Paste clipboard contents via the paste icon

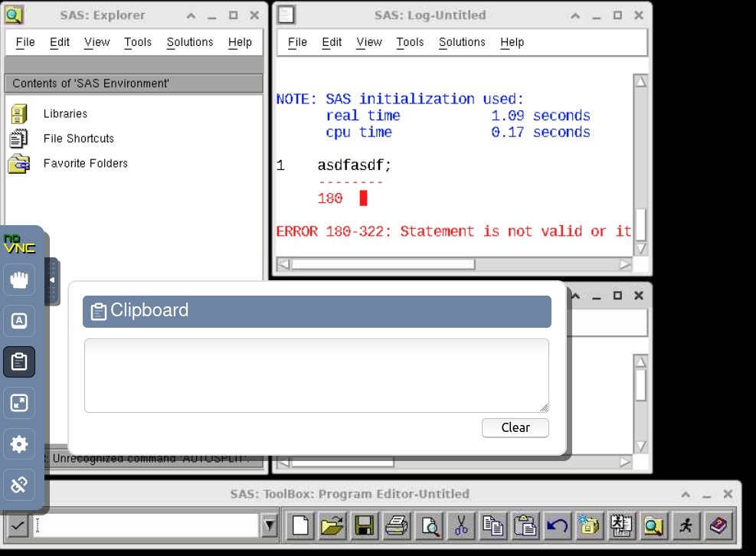pos(525,526)
